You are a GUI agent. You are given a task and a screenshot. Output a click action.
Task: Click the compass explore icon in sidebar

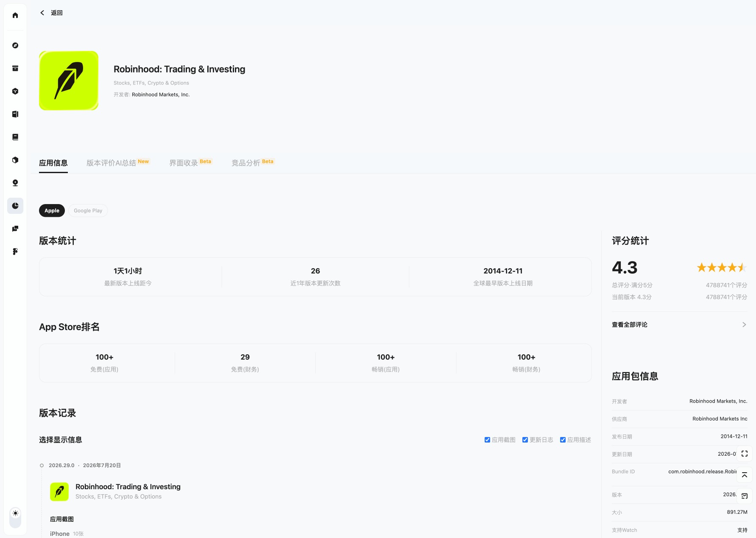click(x=15, y=45)
